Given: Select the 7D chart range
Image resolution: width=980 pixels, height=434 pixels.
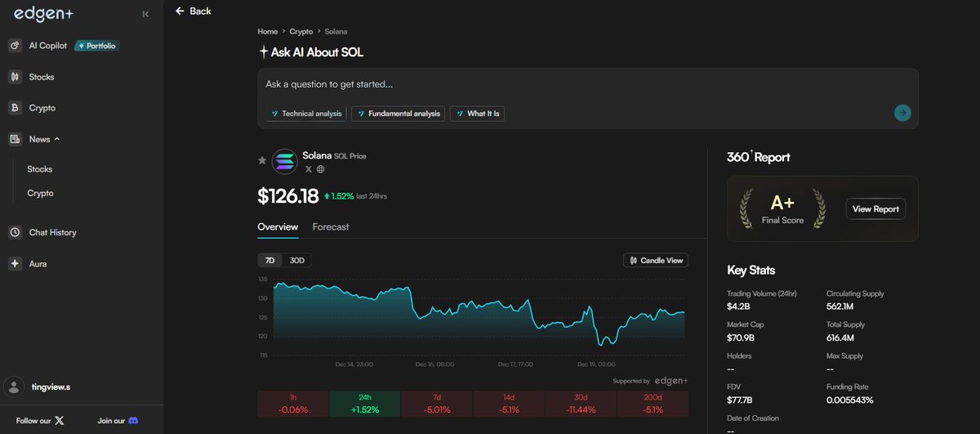Looking at the screenshot, I should pos(270,260).
